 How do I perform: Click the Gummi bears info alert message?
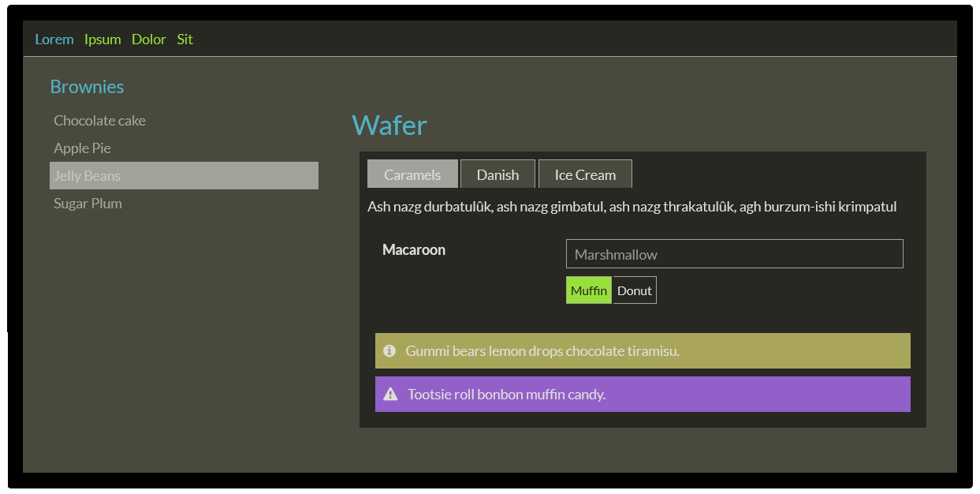(542, 351)
